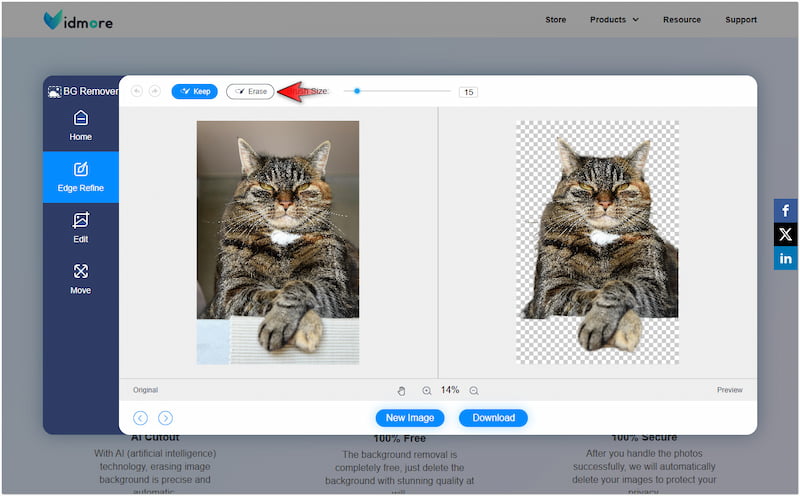Click the zoom in magnifier
This screenshot has width=800, height=496.
coord(427,390)
